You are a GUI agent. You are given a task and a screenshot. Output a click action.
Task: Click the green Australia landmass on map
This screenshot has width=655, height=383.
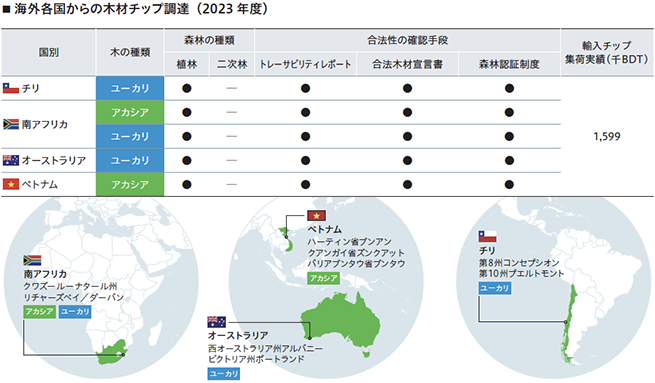tap(340, 321)
